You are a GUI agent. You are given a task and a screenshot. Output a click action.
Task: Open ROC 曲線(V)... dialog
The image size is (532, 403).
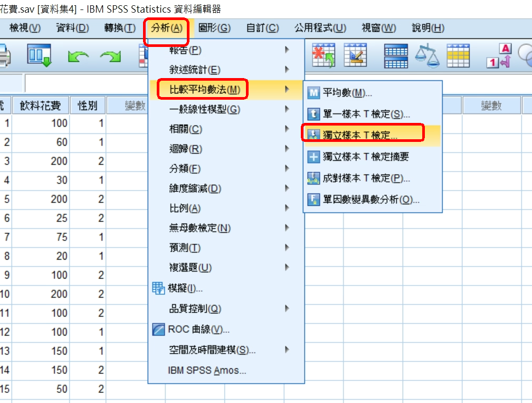198,330
